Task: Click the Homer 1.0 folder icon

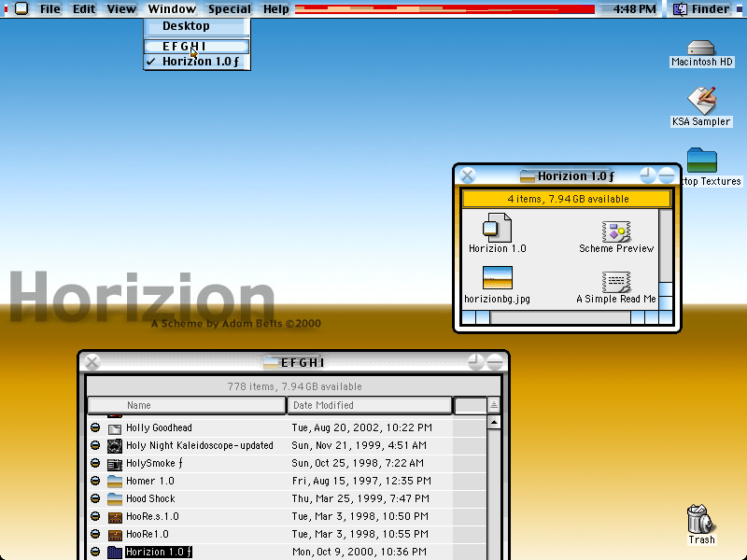Action: pyautogui.click(x=114, y=481)
